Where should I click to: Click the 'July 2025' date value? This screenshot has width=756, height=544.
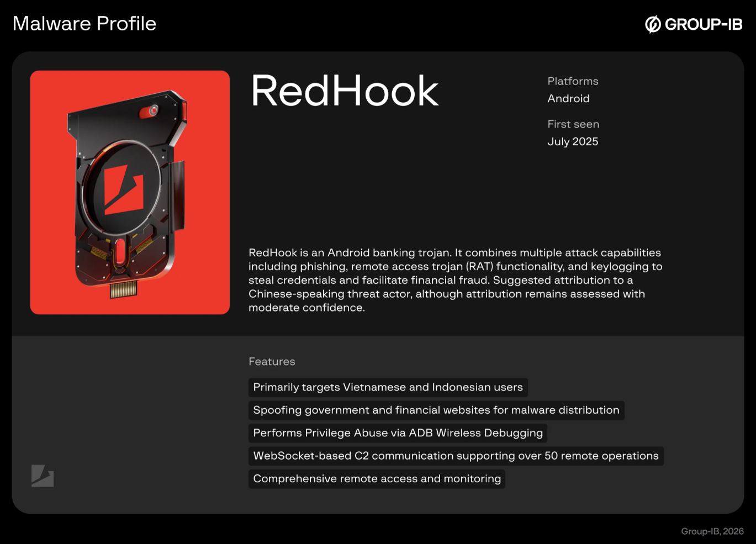[573, 141]
